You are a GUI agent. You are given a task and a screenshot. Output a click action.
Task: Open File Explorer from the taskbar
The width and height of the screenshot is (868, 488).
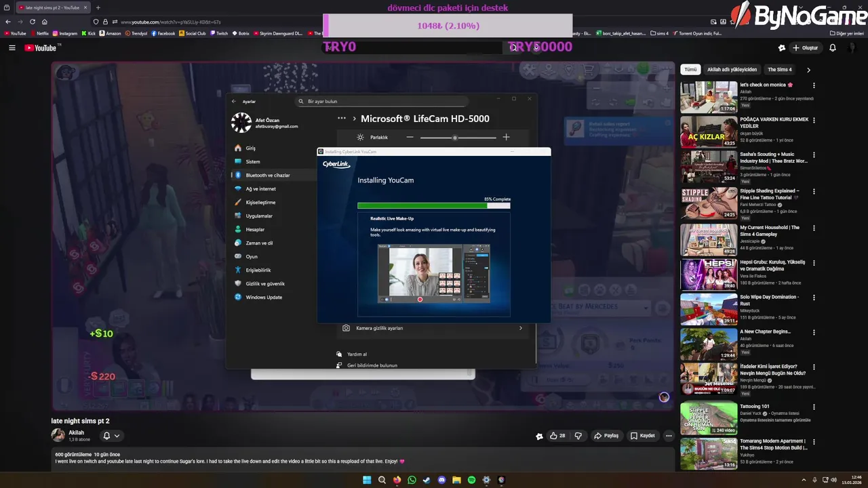(x=456, y=480)
